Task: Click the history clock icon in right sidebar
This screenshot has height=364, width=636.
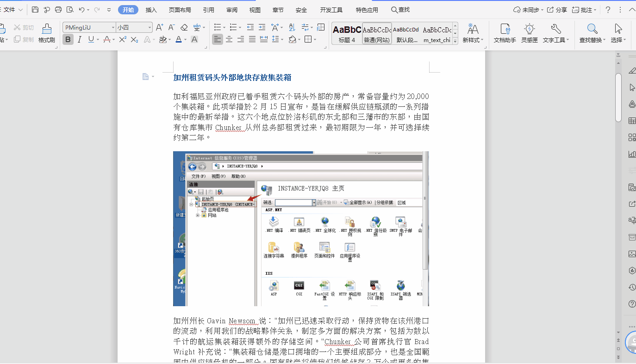Action: click(x=632, y=287)
